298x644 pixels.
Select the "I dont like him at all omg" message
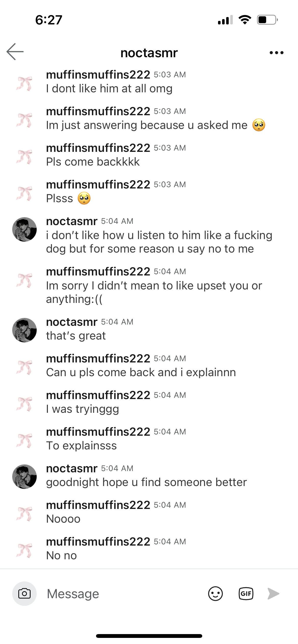tap(109, 89)
